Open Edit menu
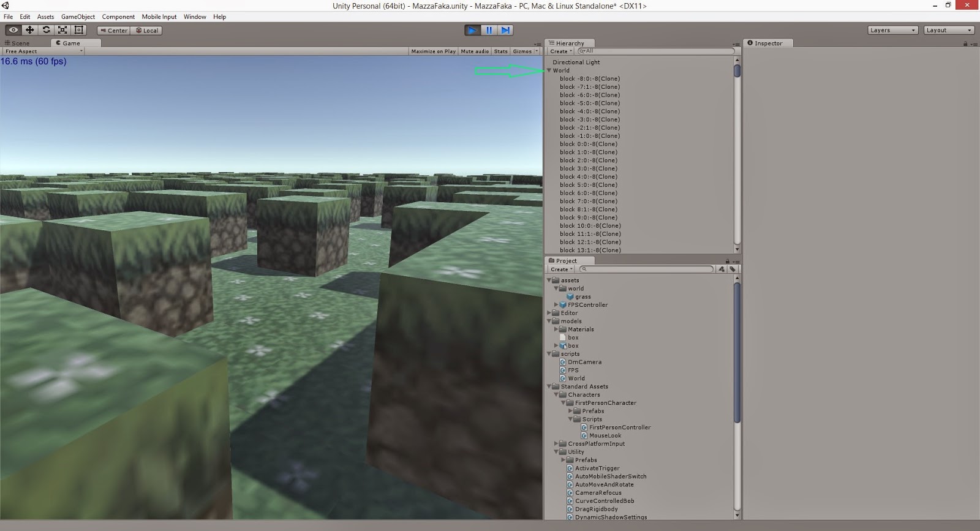The width and height of the screenshot is (980, 531). pyautogui.click(x=25, y=17)
